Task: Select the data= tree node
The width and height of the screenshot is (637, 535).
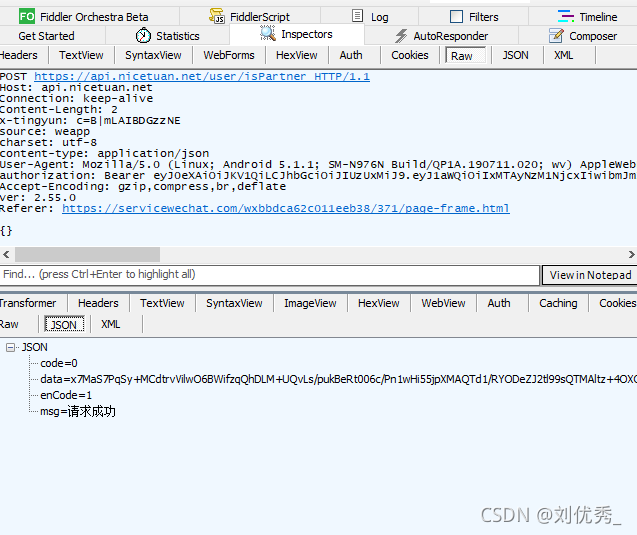Action: tap(338, 379)
